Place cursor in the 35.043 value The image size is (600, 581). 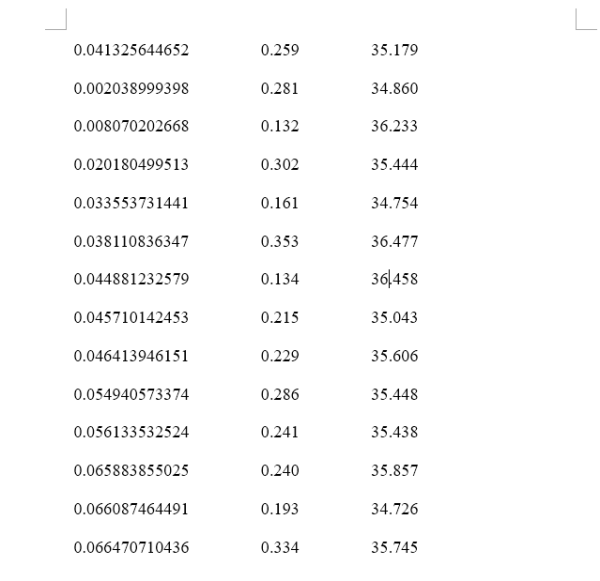[394, 317]
